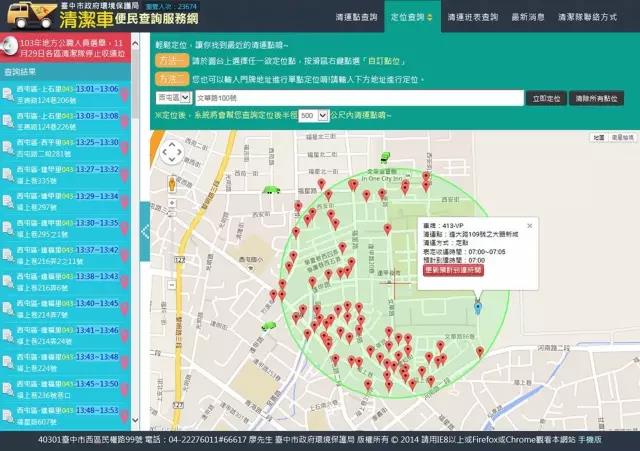Screen dimensions: 640x451
Task: Open the 清運班表查詢 menu item
Action: click(473, 17)
